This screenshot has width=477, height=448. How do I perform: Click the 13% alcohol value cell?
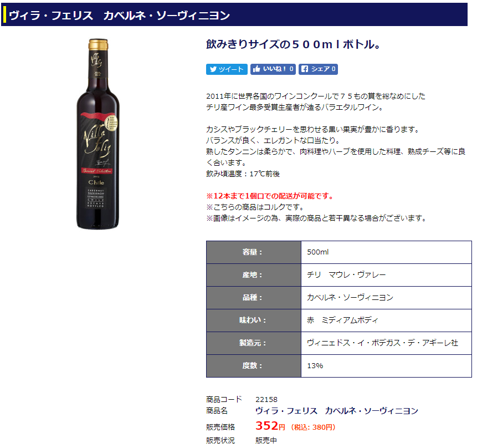(386, 366)
